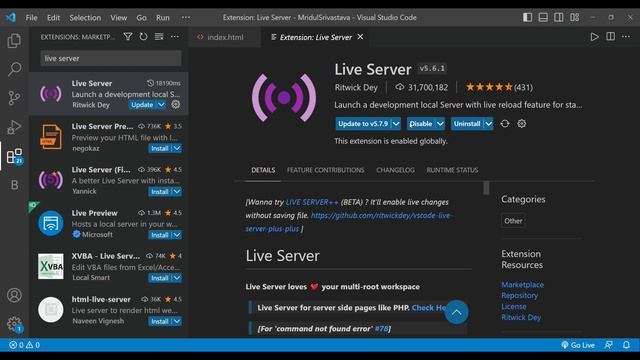Select the Extensions view icon
The width and height of the screenshot is (640, 360).
click(14, 156)
